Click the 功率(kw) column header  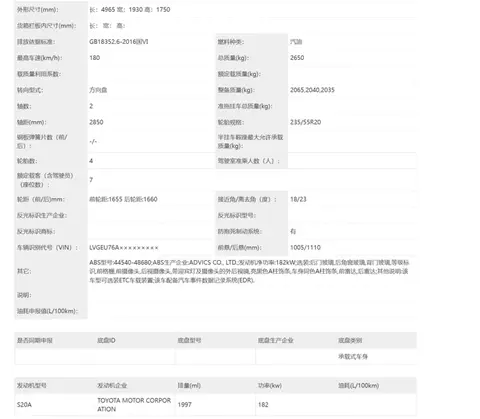270,385
